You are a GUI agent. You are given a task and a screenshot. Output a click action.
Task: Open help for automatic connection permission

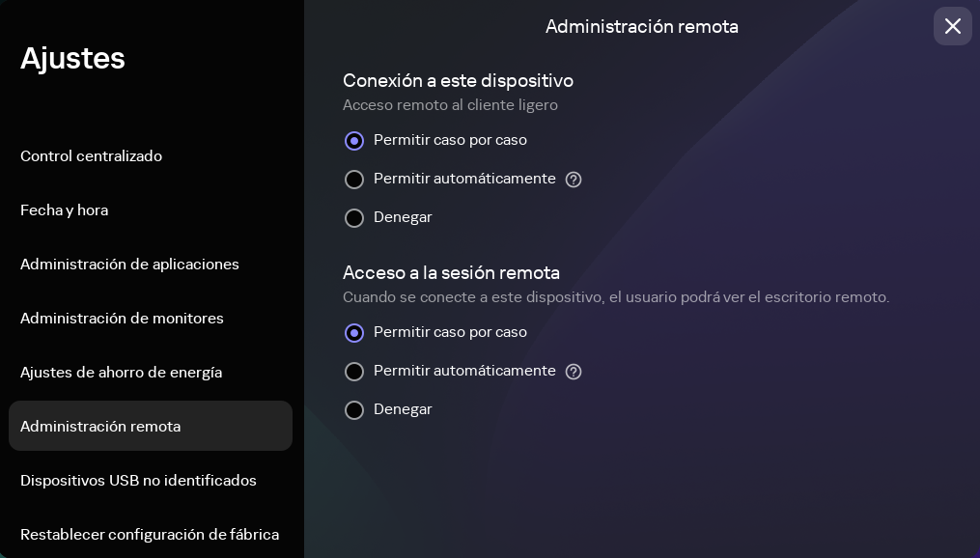[574, 180]
